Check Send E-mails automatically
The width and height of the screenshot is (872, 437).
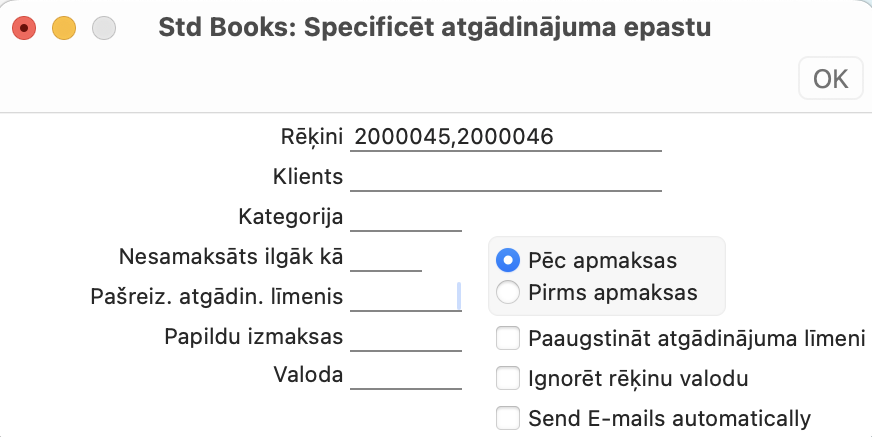pyautogui.click(x=508, y=418)
